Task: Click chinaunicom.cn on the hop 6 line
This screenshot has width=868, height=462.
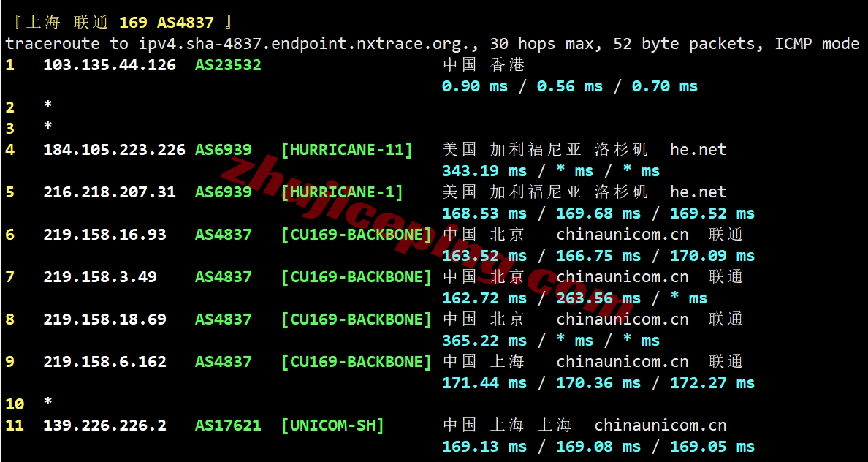Action: 622,235
